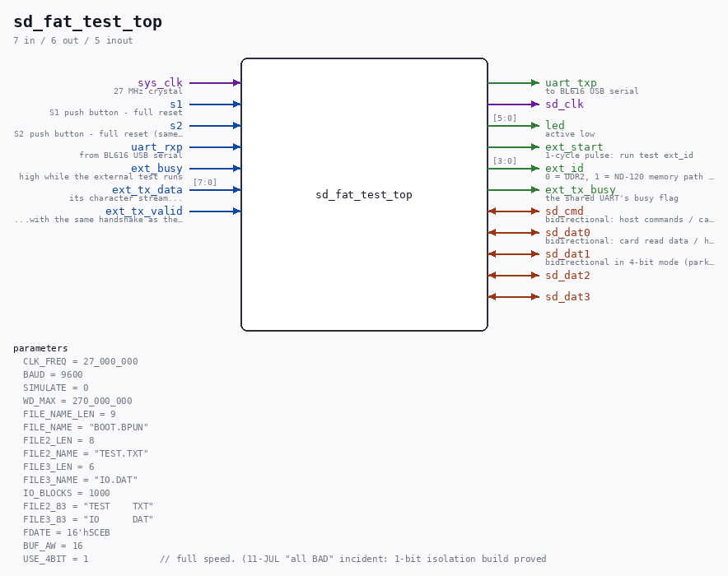This screenshot has height=576, width=728.
Task: Select the FILE3_83 parameter line
Action: click(88, 519)
